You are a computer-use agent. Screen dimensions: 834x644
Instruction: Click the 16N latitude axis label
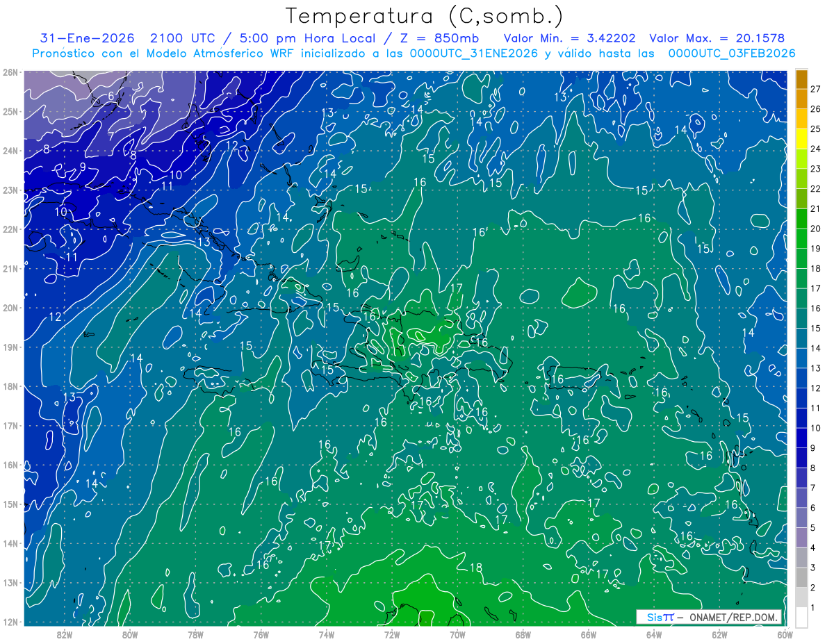(10, 465)
